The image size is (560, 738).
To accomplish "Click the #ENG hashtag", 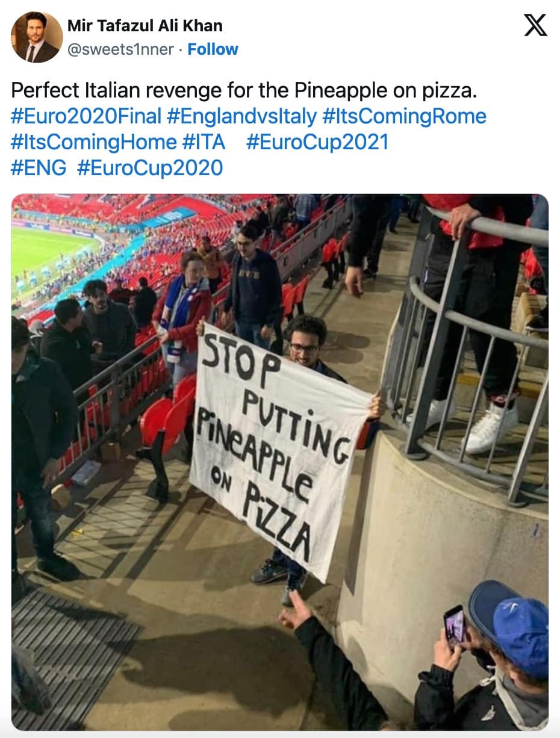I will (39, 168).
